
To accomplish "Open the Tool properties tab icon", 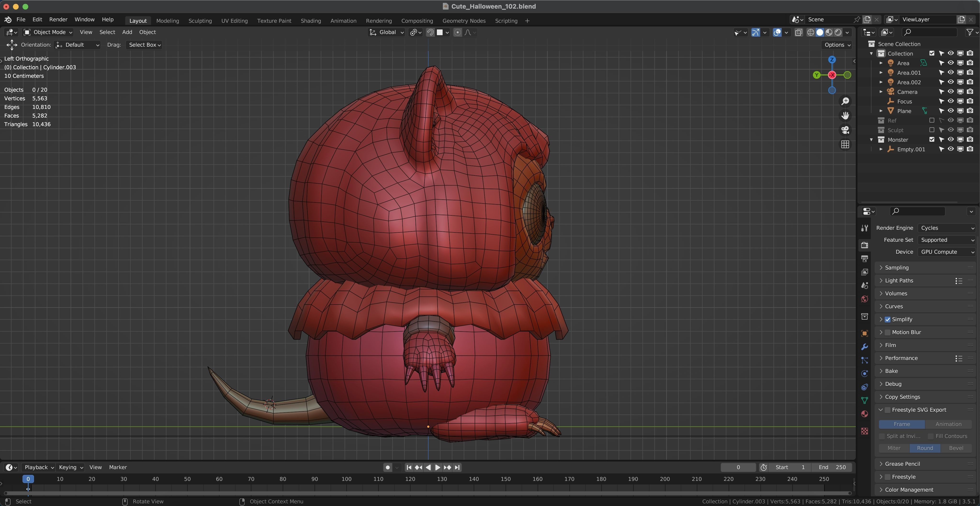I will [864, 228].
